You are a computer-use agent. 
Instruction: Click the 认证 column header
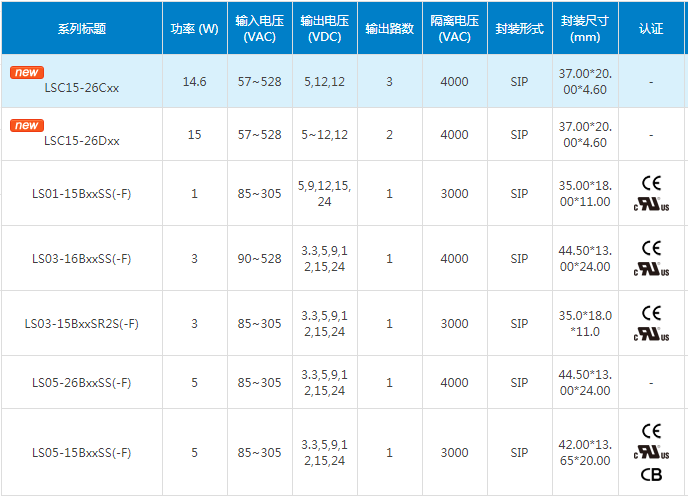point(651,29)
